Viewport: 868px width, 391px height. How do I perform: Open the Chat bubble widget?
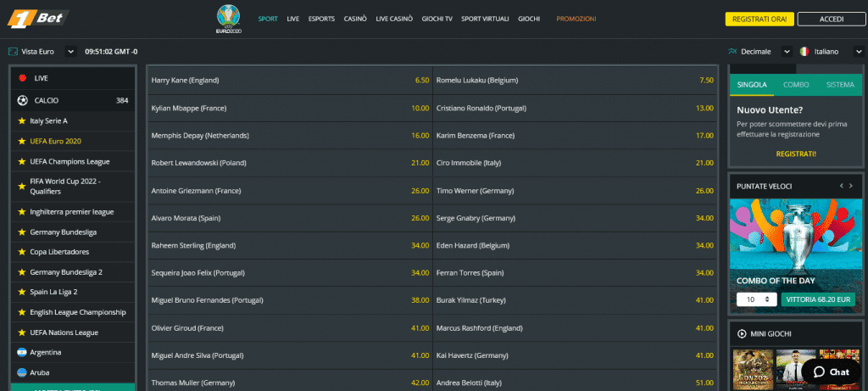pyautogui.click(x=831, y=371)
